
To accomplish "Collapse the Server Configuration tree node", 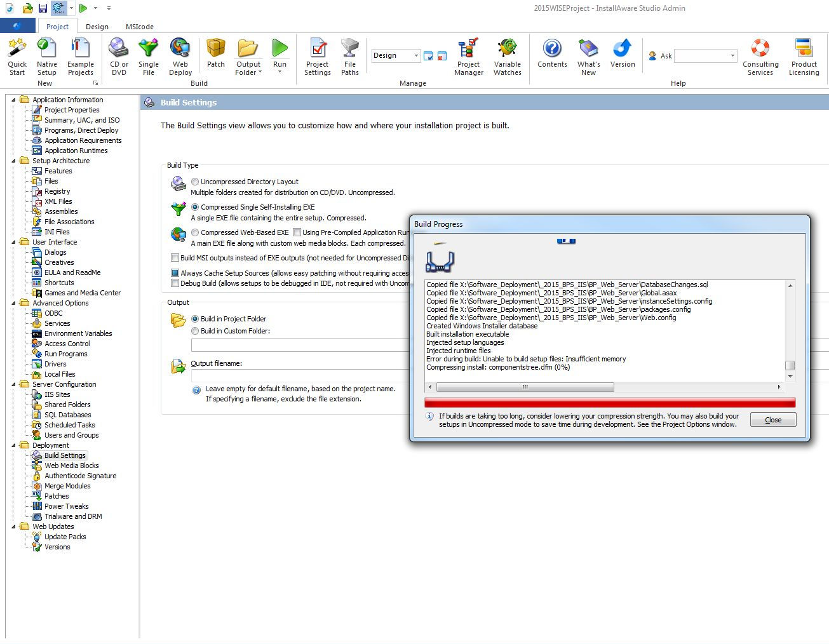I will tap(14, 384).
